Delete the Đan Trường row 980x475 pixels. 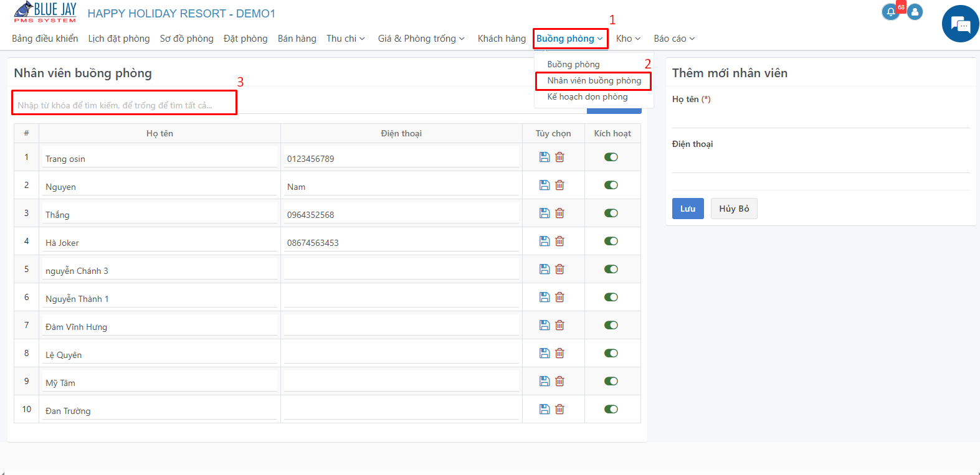tap(559, 409)
